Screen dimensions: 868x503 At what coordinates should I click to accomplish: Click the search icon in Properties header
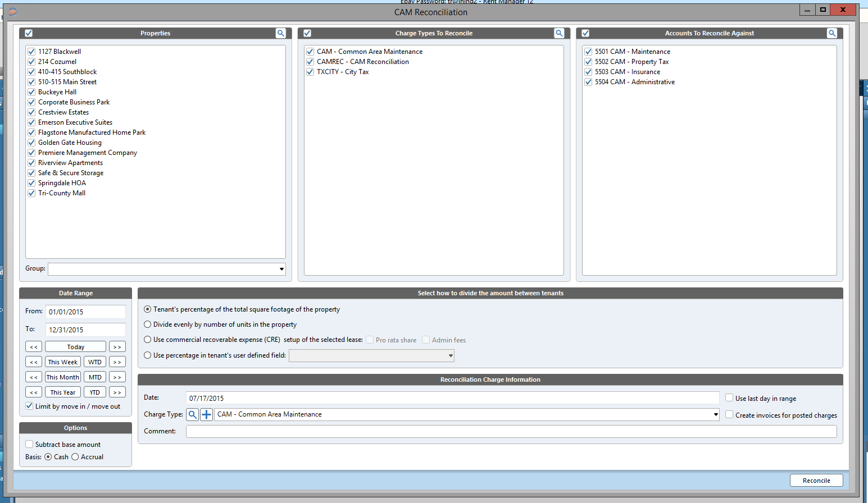point(280,33)
